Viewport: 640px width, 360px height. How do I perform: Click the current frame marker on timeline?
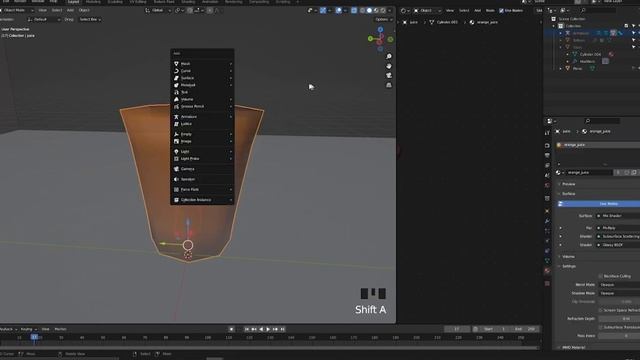click(34, 337)
